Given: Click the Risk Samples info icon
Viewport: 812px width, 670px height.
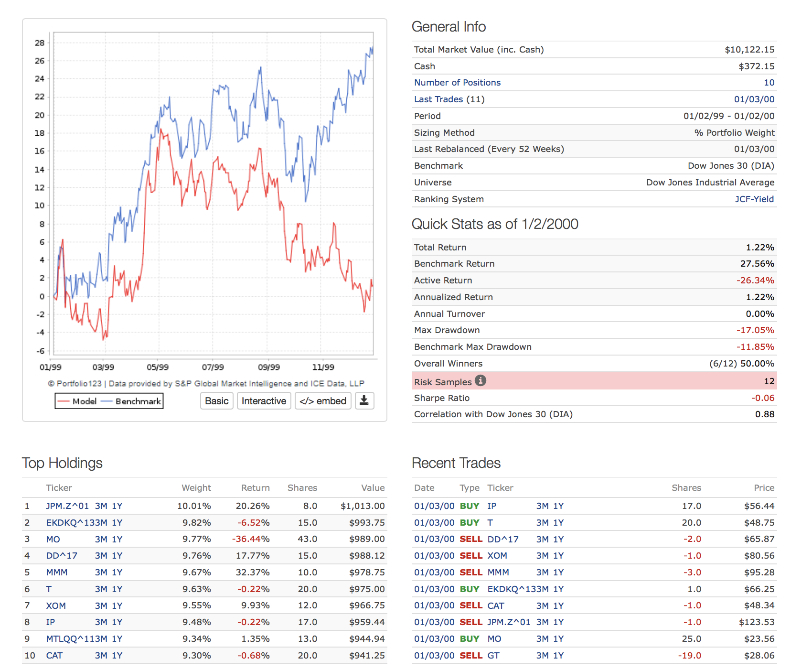Looking at the screenshot, I should tap(481, 380).
